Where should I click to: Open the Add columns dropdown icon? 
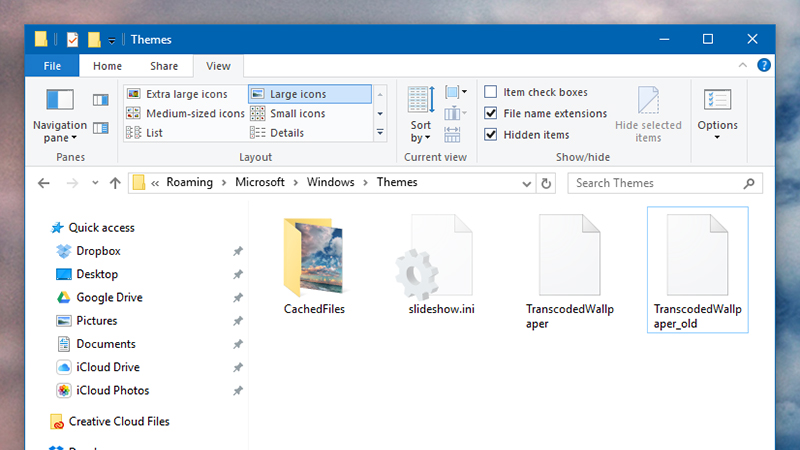(456, 113)
